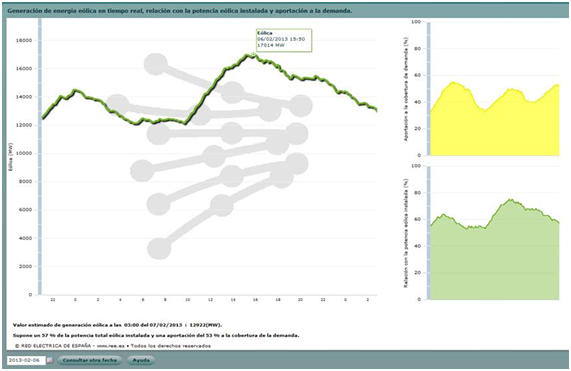This screenshot has height=371, width=571.
Task: Open the calendar picker icon beside the date
Action: [x=50, y=360]
